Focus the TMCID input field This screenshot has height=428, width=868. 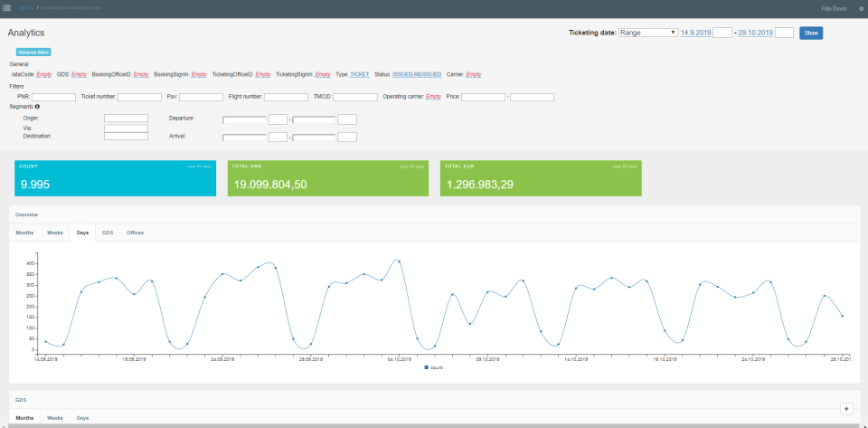pos(355,97)
